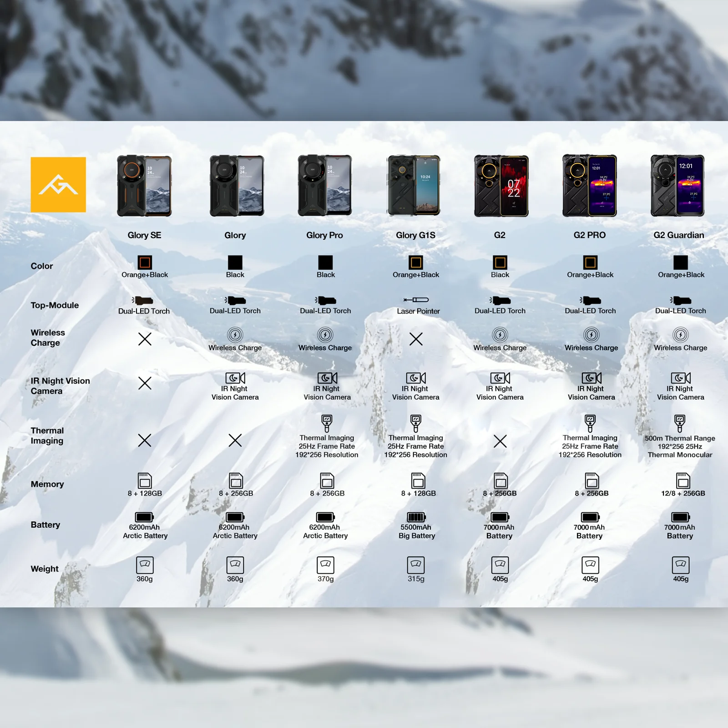Select Glory G1S's IR night vision camera icon
This screenshot has height=728, width=728.
416,378
